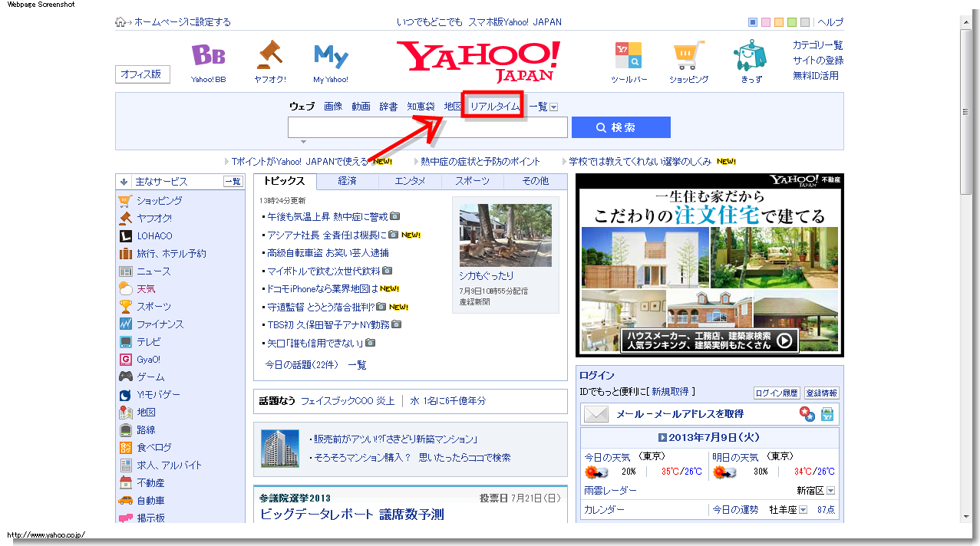Click the 旅行、ホテル予約 suitcase icon
This screenshot has height=546, width=980.
pos(125,254)
